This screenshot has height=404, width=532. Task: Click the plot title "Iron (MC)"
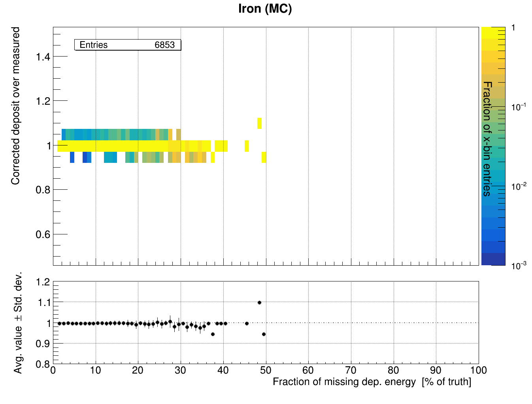coord(265,9)
